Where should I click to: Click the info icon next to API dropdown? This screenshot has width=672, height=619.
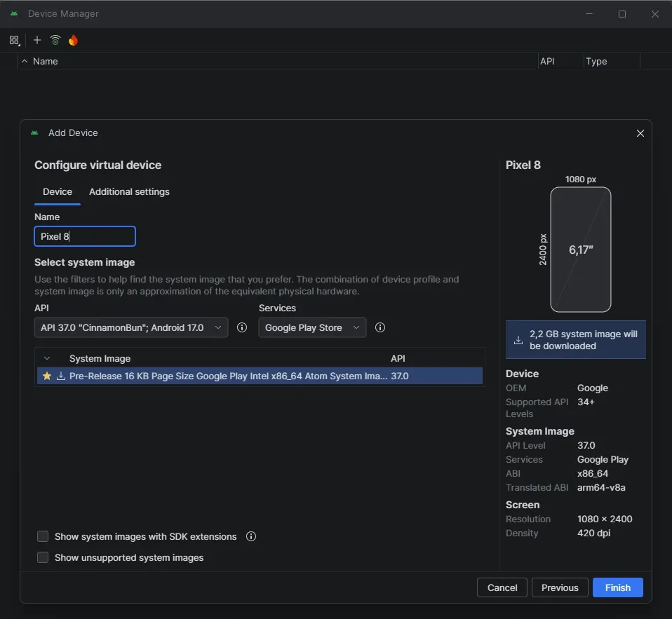(242, 327)
